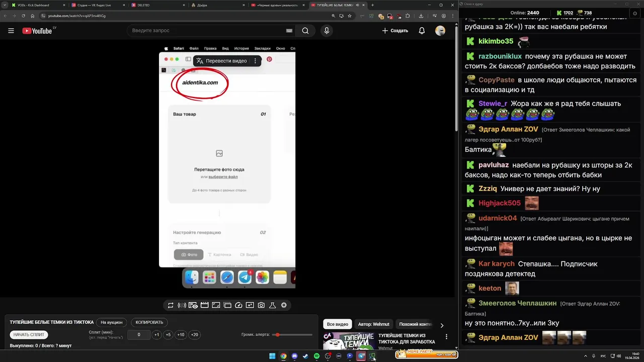Open Telegram in the video's macOS dock
Screen dimensions: 644x362
(245, 277)
